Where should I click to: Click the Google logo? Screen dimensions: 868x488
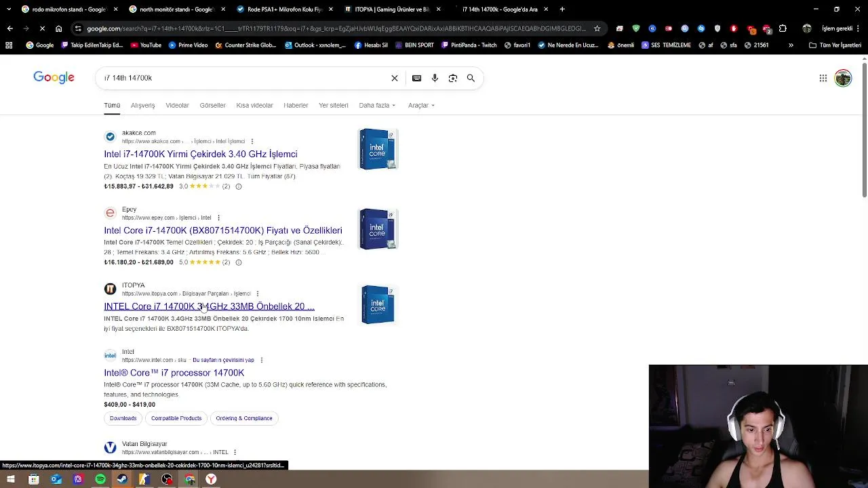[54, 77]
